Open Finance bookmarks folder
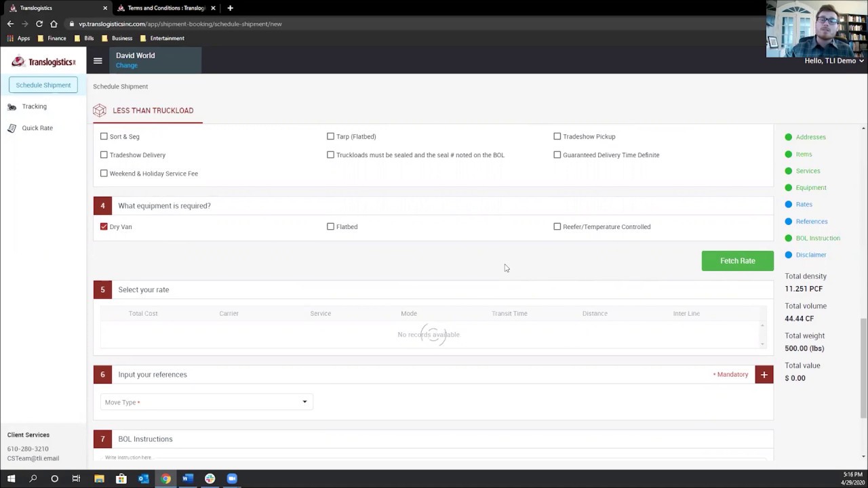Viewport: 868px width, 488px height. coord(52,39)
